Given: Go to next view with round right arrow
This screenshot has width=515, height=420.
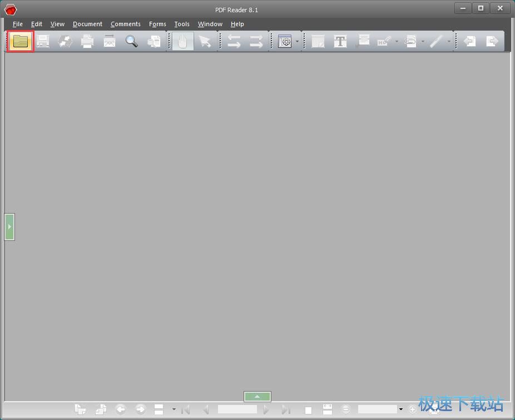Looking at the screenshot, I should [140, 409].
